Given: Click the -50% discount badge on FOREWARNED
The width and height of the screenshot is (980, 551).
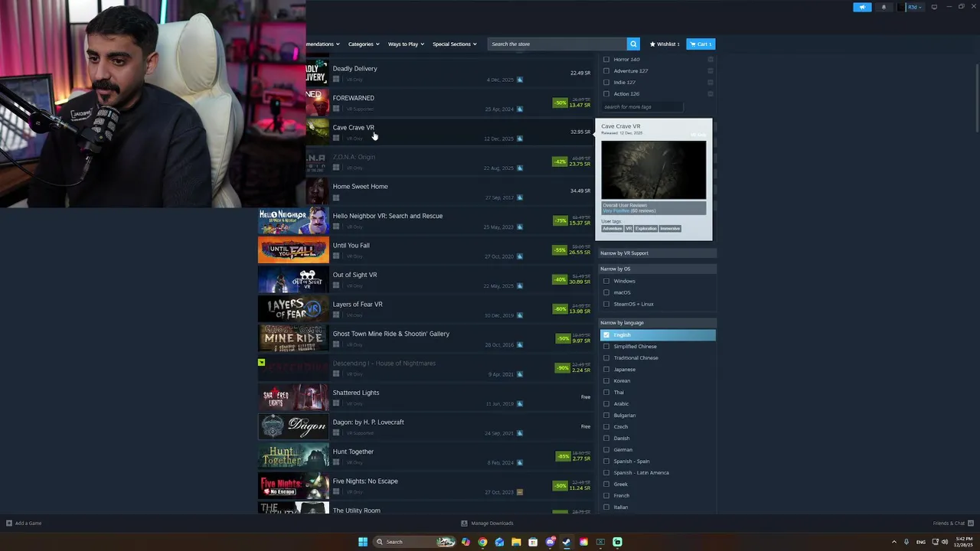Looking at the screenshot, I should click(560, 103).
